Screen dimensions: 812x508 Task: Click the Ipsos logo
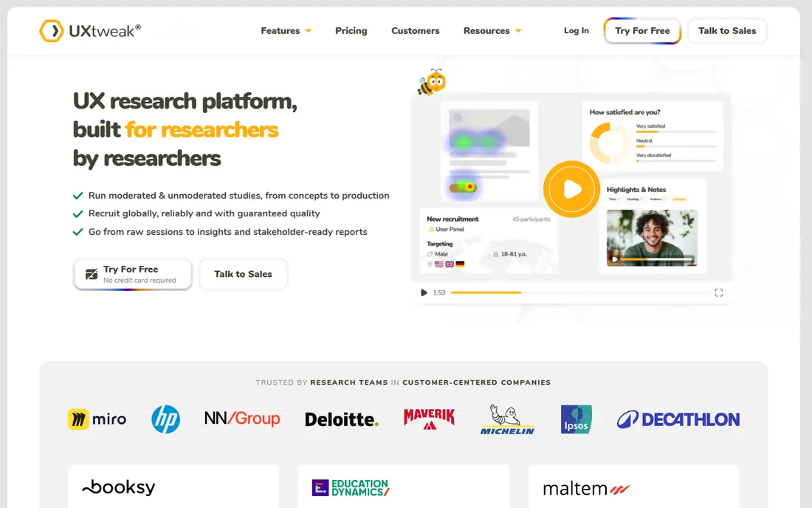click(x=576, y=419)
